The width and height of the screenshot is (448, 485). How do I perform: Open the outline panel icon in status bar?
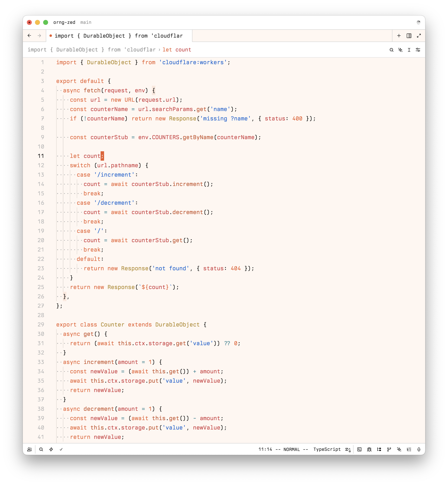(x=409, y=449)
